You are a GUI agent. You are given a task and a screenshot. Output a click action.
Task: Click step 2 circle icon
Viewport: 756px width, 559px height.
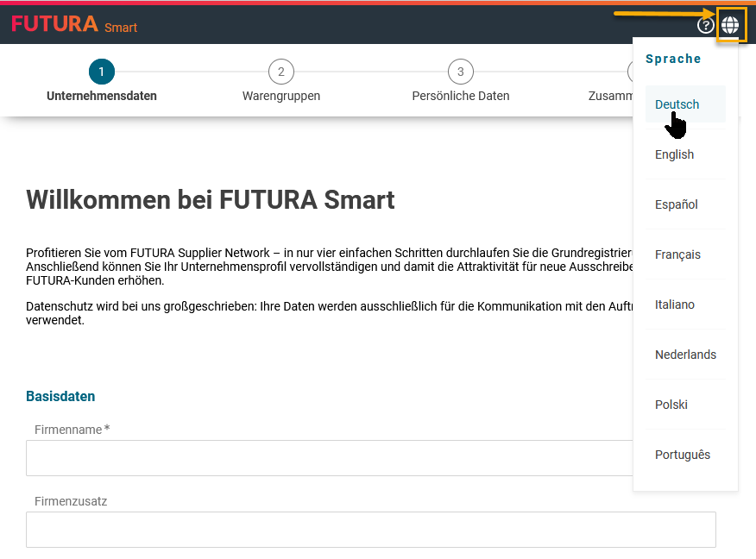(280, 72)
